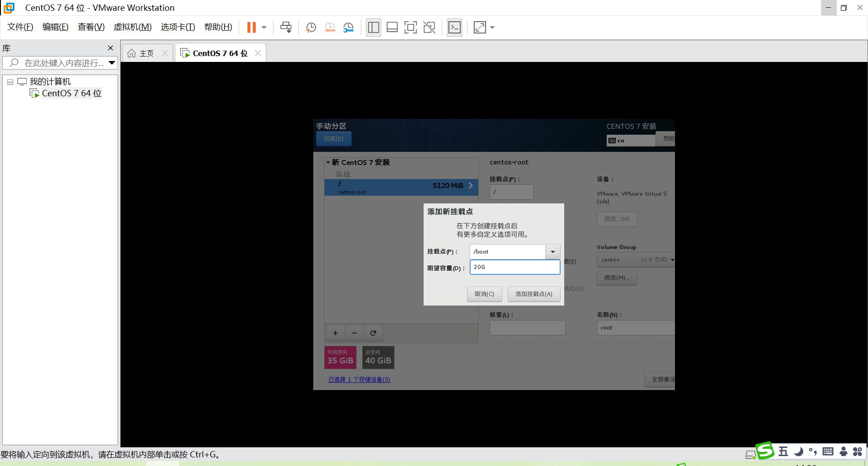
Task: Click the installer mount point field showing /
Action: [511, 192]
